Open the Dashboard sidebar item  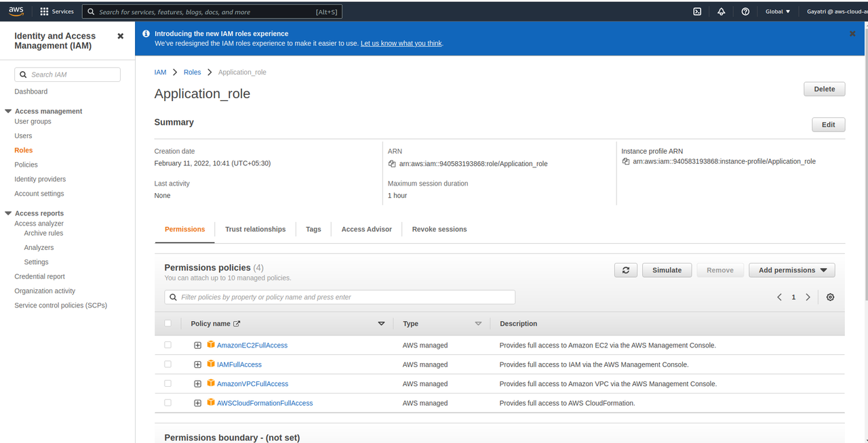tap(31, 91)
